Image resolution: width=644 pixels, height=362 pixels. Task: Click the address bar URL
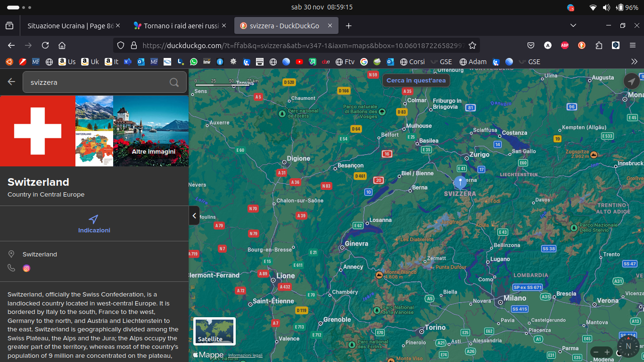pyautogui.click(x=304, y=45)
